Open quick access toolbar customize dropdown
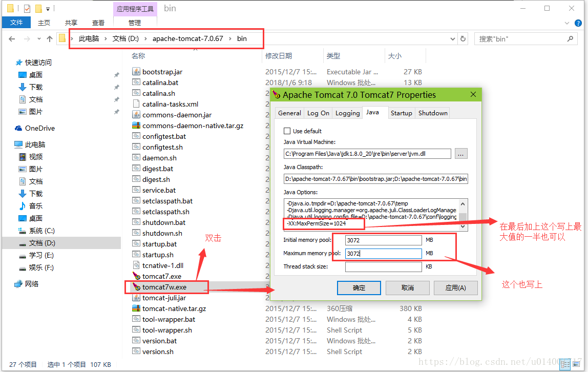The height and width of the screenshot is (372, 588). 48,9
